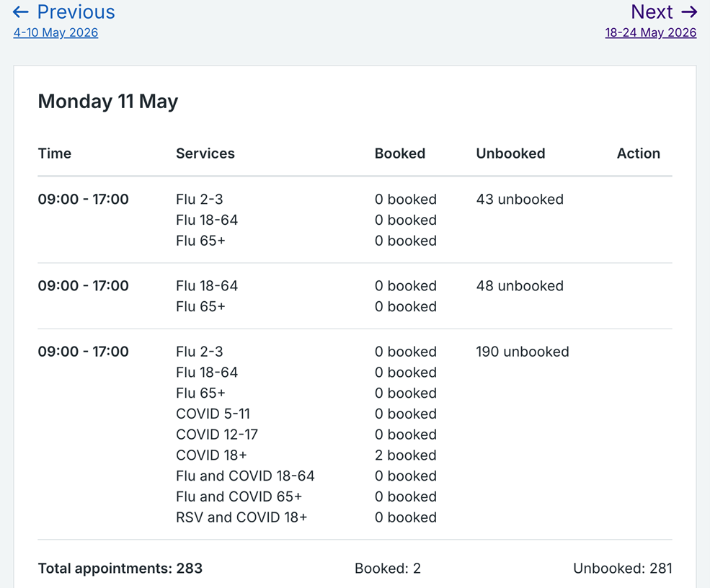
Task: Click the 2 booked entry
Action: pos(406,455)
